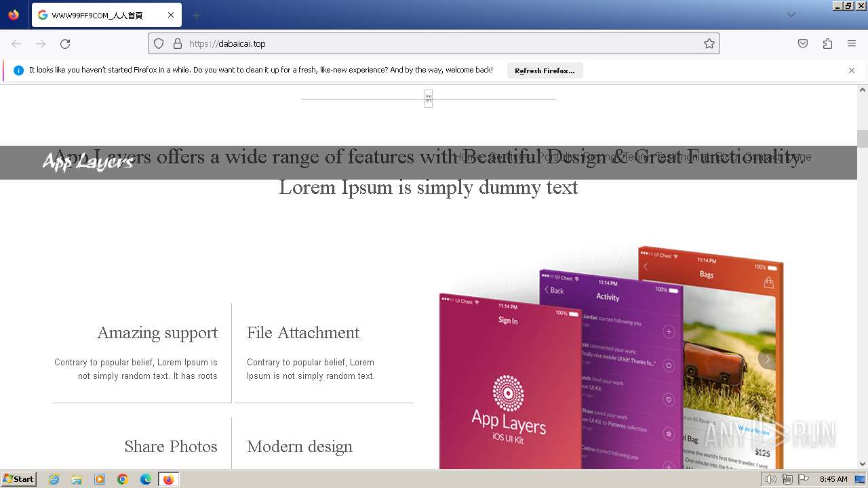This screenshot has height=488, width=868.
Task: Close the WWW99FF9COM tab
Action: click(x=171, y=15)
